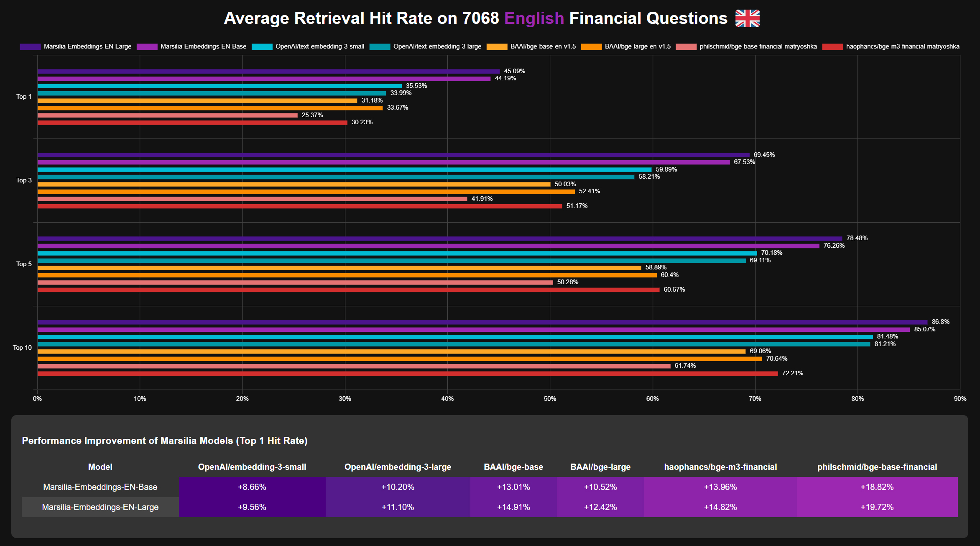This screenshot has width=980, height=546.
Task: Click the 45.09% Top 1 bar
Action: click(x=268, y=71)
